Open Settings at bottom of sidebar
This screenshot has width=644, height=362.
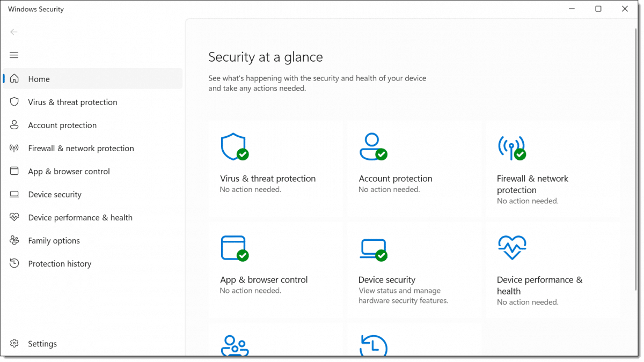click(92, 344)
